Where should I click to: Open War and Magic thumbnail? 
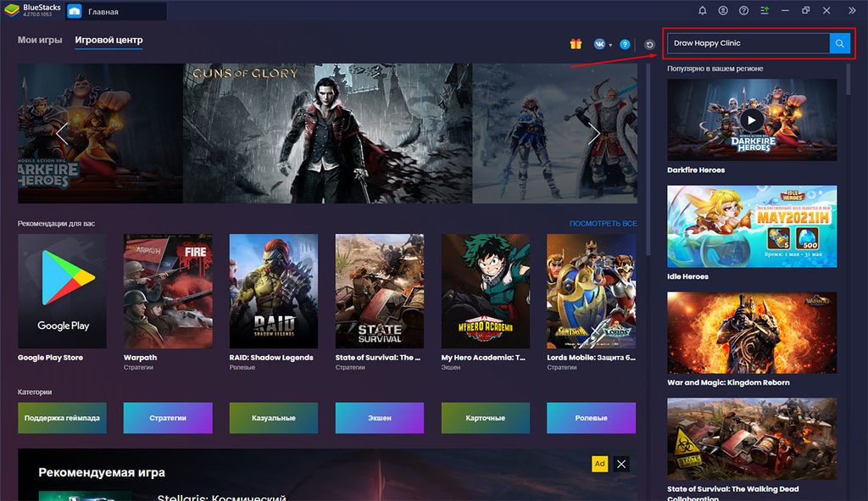[752, 332]
